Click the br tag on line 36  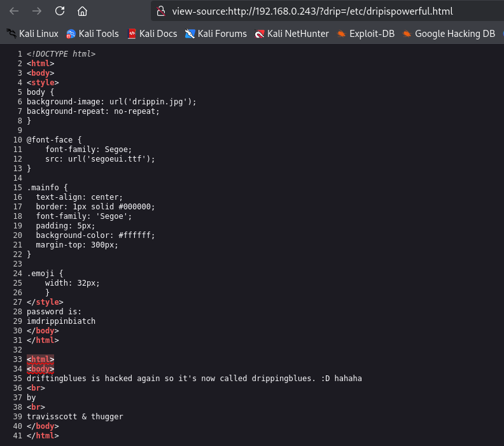point(36,388)
